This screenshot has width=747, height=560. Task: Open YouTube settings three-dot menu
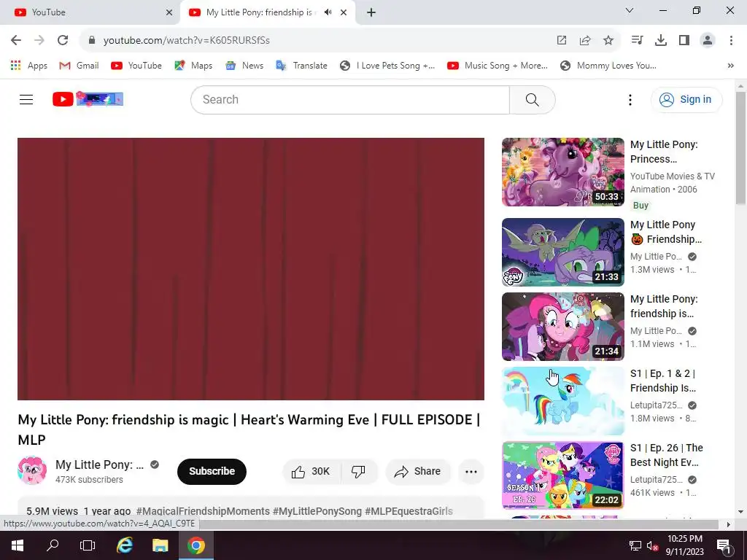[630, 99]
